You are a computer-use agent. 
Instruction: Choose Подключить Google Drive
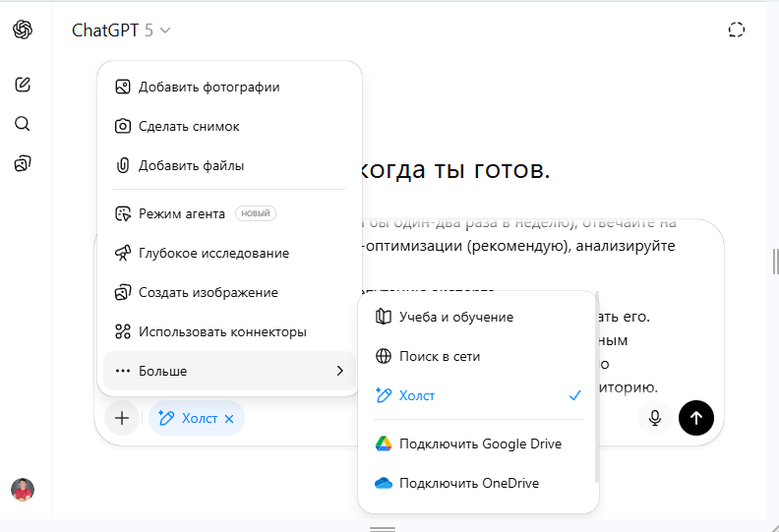[x=478, y=443]
